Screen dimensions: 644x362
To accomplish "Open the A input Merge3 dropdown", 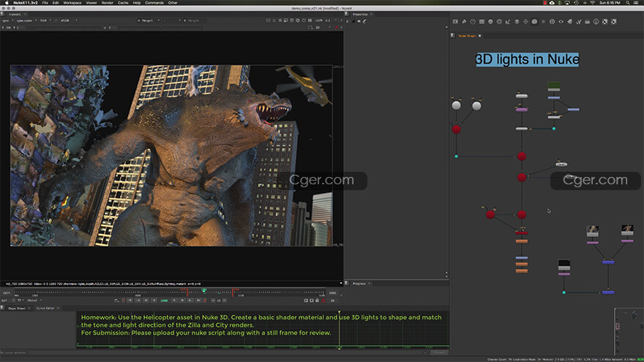I will coord(149,20).
